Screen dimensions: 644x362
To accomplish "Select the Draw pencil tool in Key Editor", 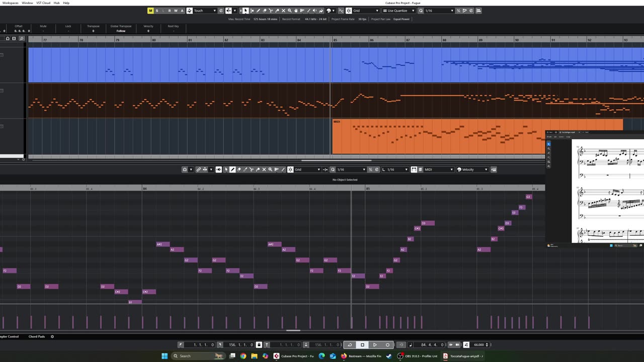I will click(232, 169).
